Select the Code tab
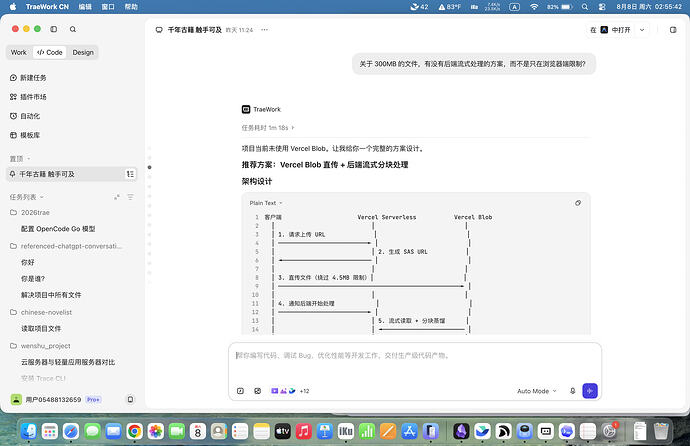Screen dimensions: 690x446 [50, 52]
